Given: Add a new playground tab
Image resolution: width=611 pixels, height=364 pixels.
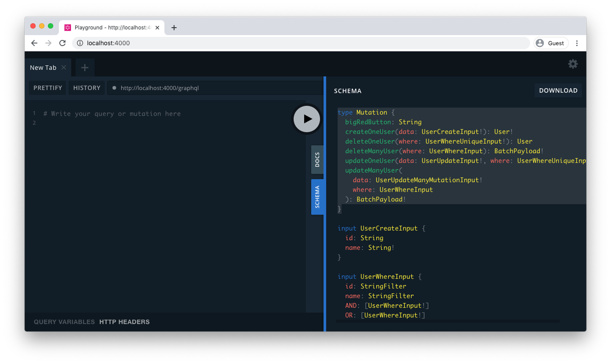Looking at the screenshot, I should tap(85, 68).
